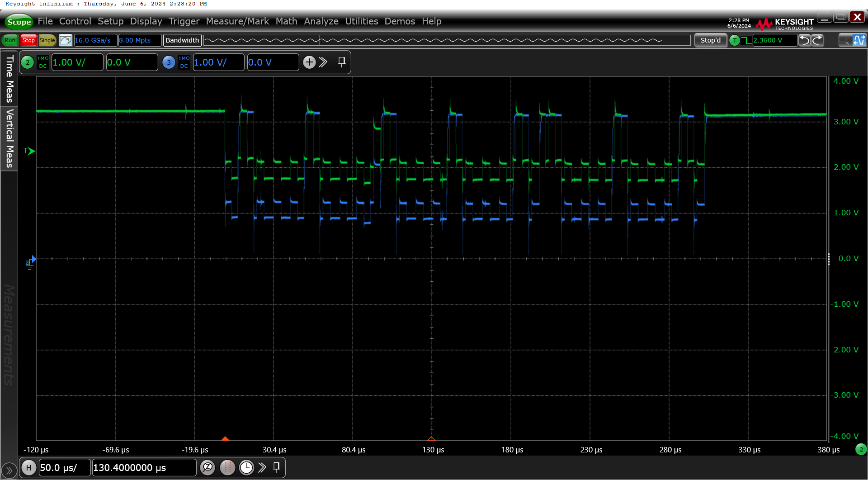Click the 16.0 GSa/s sample rate field
This screenshot has height=480, width=868.
[x=95, y=40]
